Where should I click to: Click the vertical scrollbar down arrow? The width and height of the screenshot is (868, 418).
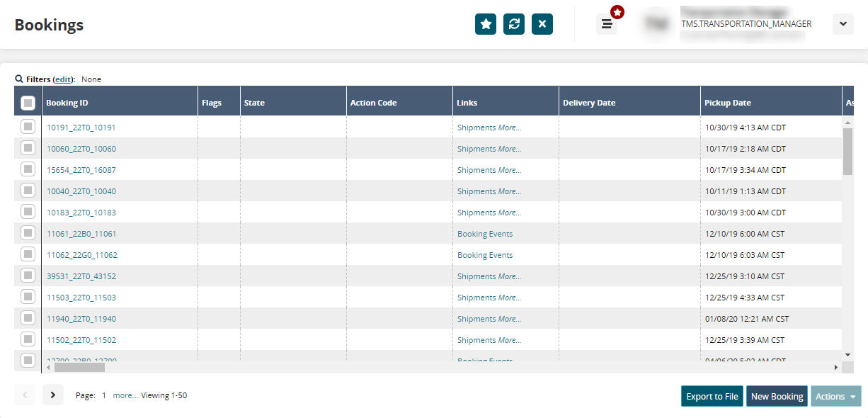(847, 354)
